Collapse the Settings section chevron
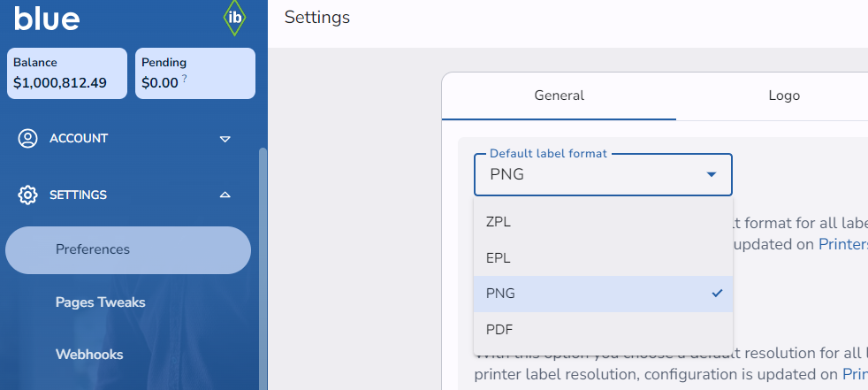This screenshot has width=868, height=390. [225, 195]
